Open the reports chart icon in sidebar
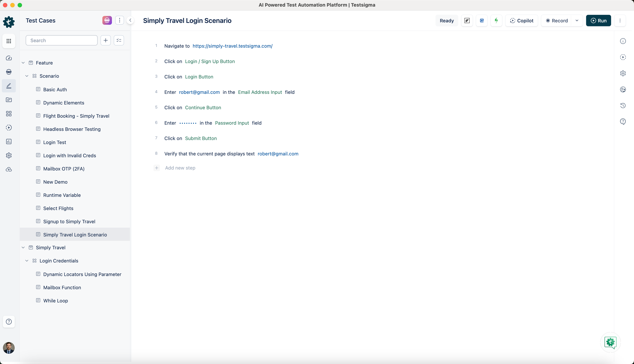 click(9, 141)
